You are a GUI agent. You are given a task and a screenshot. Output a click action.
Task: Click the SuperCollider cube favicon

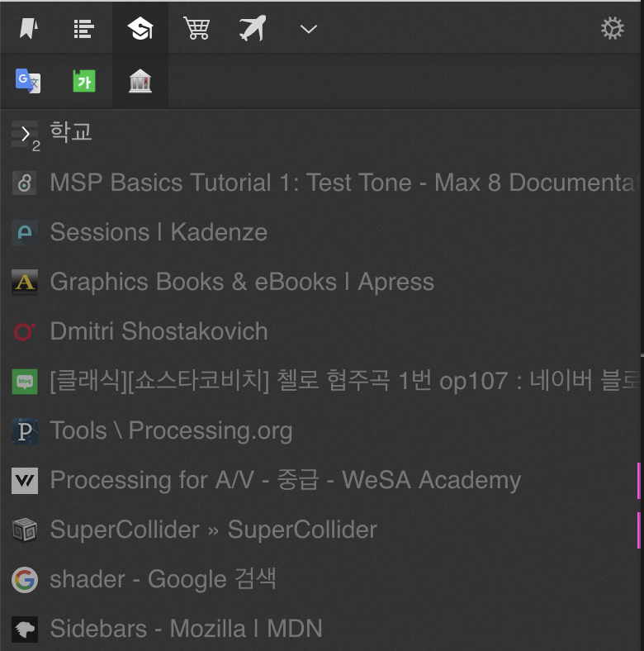tap(25, 530)
